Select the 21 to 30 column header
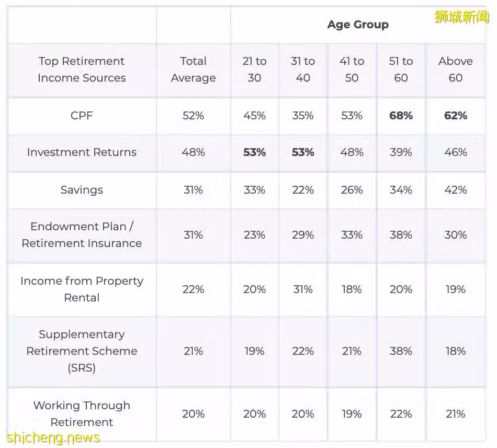 point(255,70)
